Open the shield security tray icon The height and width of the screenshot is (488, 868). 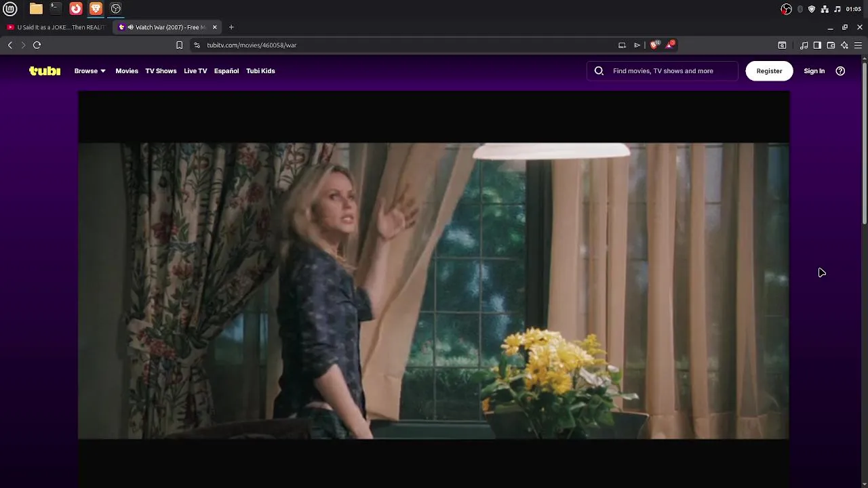point(812,9)
